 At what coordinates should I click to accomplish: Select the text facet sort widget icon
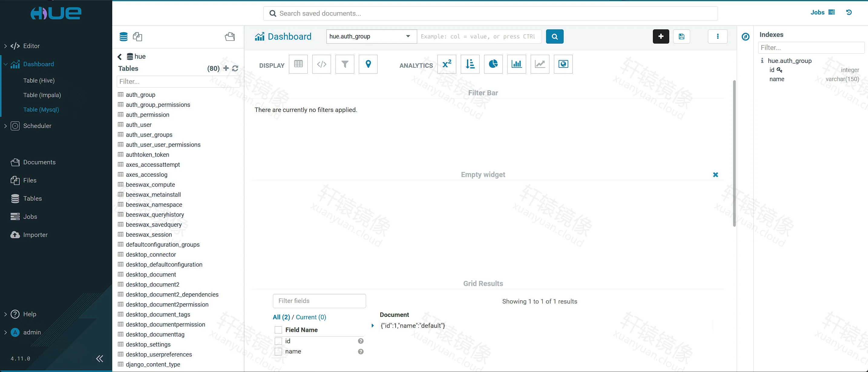click(x=470, y=64)
